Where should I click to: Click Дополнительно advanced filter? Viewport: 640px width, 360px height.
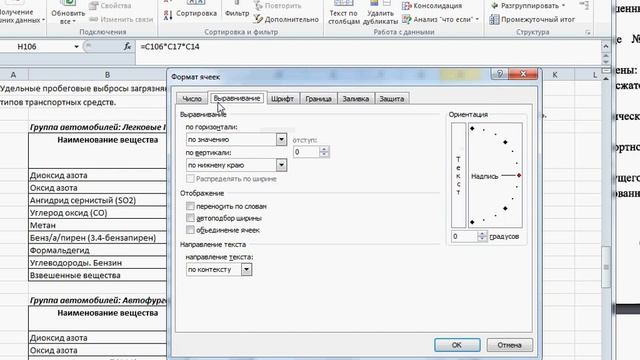pos(286,19)
